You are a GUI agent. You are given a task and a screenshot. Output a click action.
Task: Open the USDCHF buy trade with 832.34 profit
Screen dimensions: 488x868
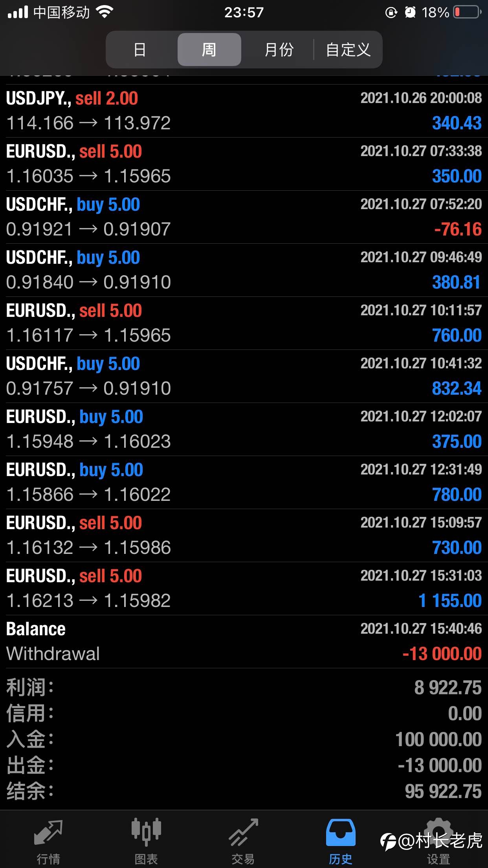[244, 376]
